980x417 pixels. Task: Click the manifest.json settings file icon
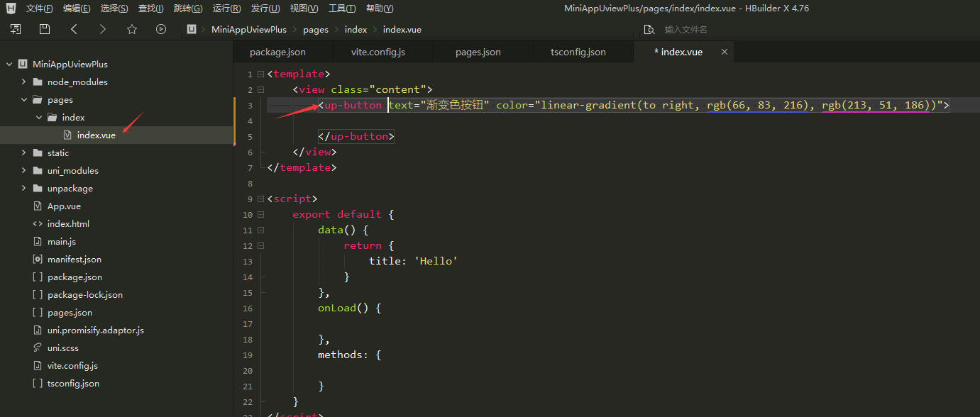(38, 259)
